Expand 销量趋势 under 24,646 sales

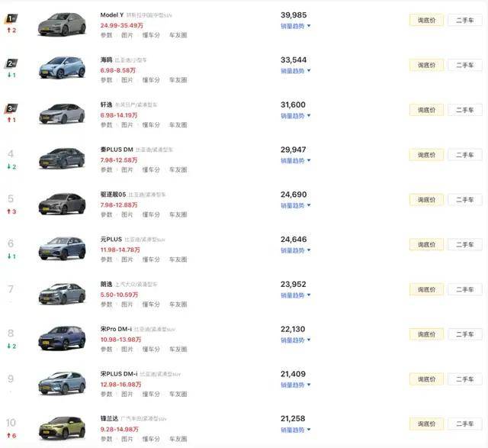295,250
